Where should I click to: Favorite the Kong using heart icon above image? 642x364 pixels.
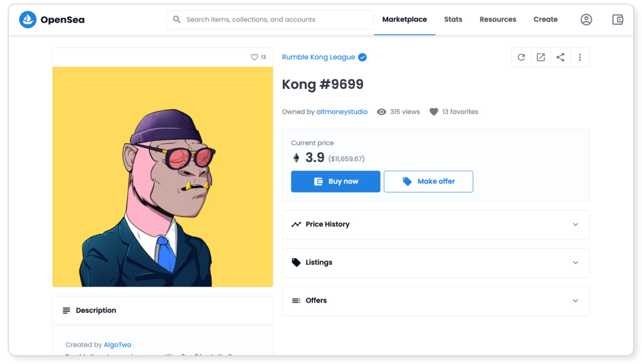pyautogui.click(x=254, y=57)
